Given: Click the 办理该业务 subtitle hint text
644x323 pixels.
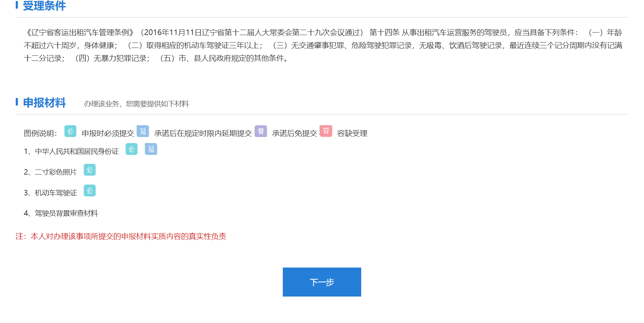Looking at the screenshot, I should click(x=136, y=104).
